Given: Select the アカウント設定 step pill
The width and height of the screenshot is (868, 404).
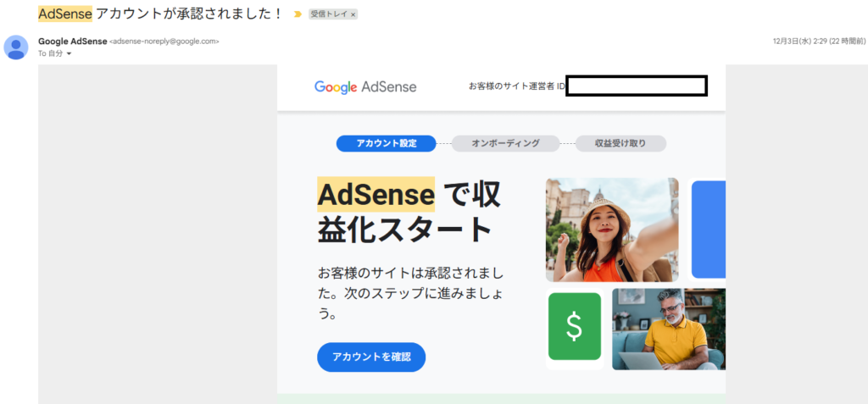Looking at the screenshot, I should [x=386, y=143].
